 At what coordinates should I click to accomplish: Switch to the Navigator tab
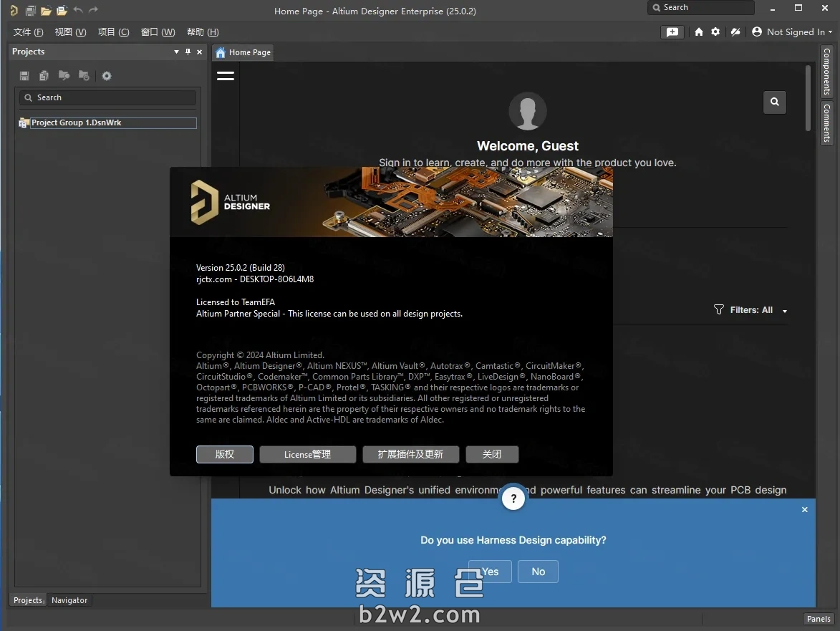coord(69,600)
